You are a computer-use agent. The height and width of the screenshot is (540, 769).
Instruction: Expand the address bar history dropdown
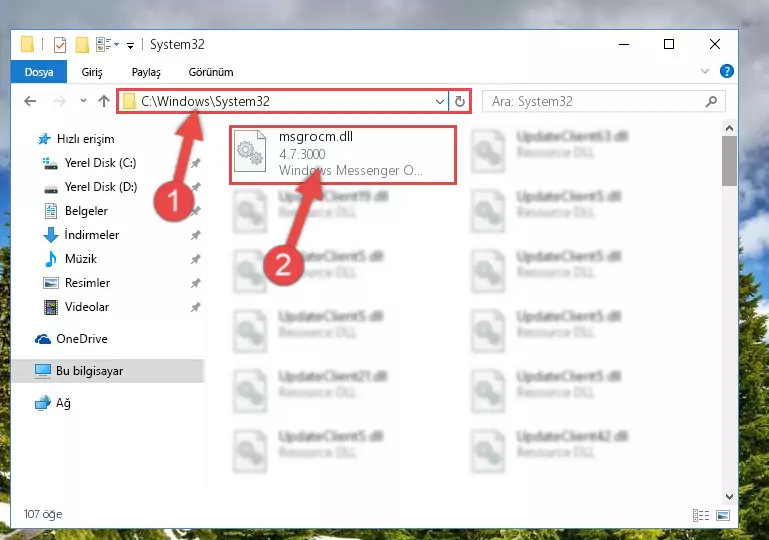pyautogui.click(x=439, y=102)
